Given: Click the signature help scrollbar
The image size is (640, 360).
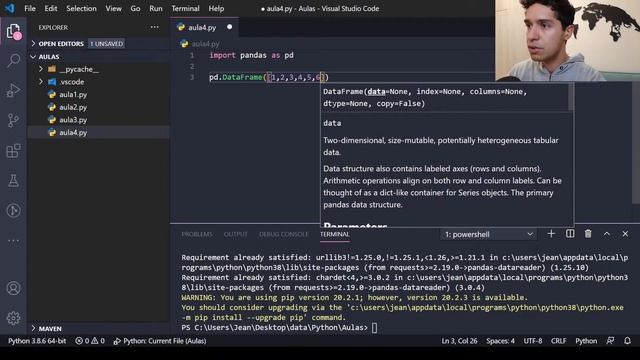Looking at the screenshot, I should (x=570, y=98).
